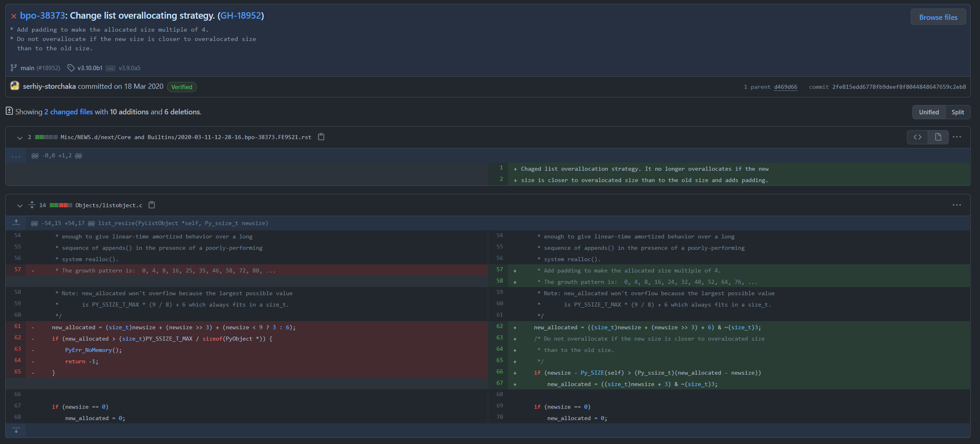980x444 pixels.
Task: Collapse the listobject.c file diff
Action: (x=19, y=206)
